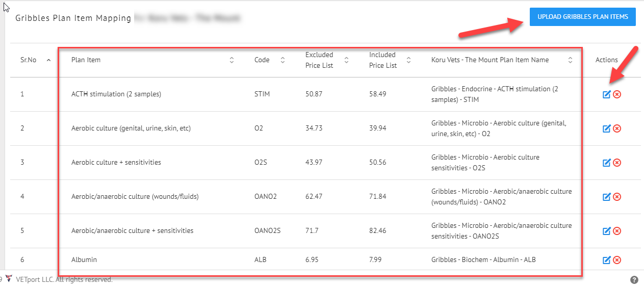
Task: Click included price 50.56
Action: coord(378,163)
